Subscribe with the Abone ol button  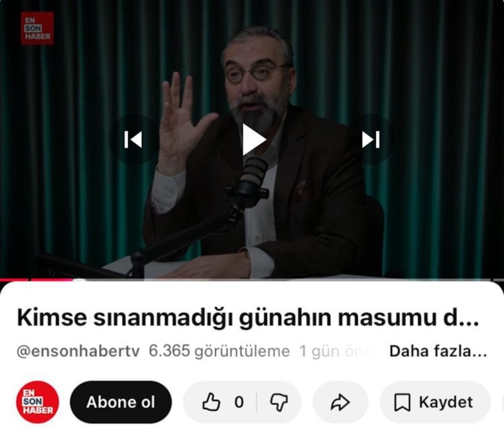coord(121,402)
